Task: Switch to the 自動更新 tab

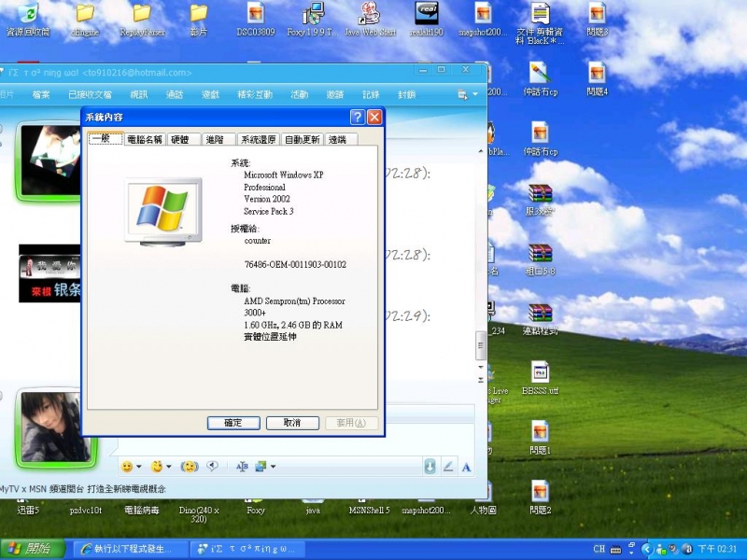Action: [301, 139]
